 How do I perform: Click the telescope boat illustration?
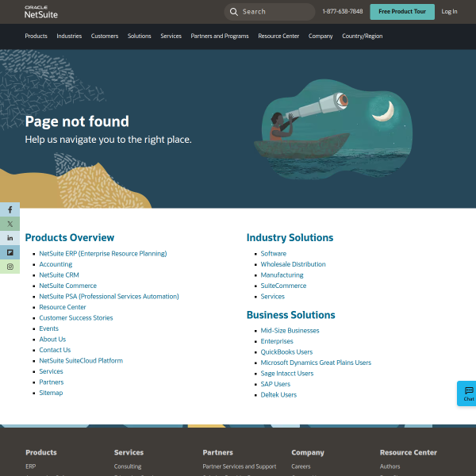pyautogui.click(x=333, y=129)
